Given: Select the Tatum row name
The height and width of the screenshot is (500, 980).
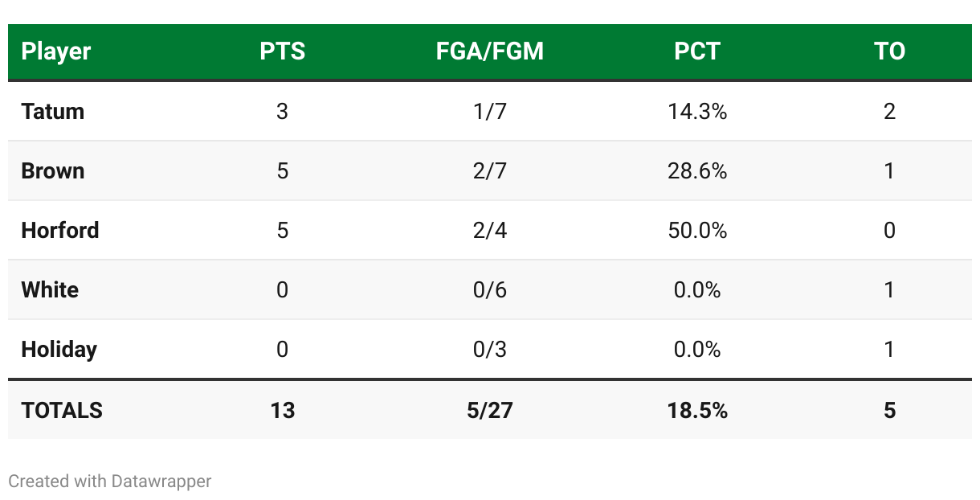Looking at the screenshot, I should [x=52, y=111].
